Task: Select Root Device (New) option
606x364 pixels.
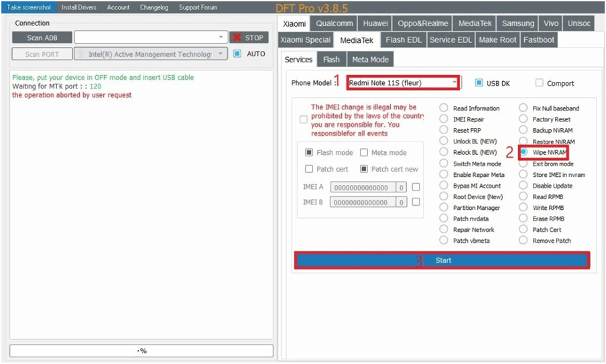Action: [x=444, y=196]
